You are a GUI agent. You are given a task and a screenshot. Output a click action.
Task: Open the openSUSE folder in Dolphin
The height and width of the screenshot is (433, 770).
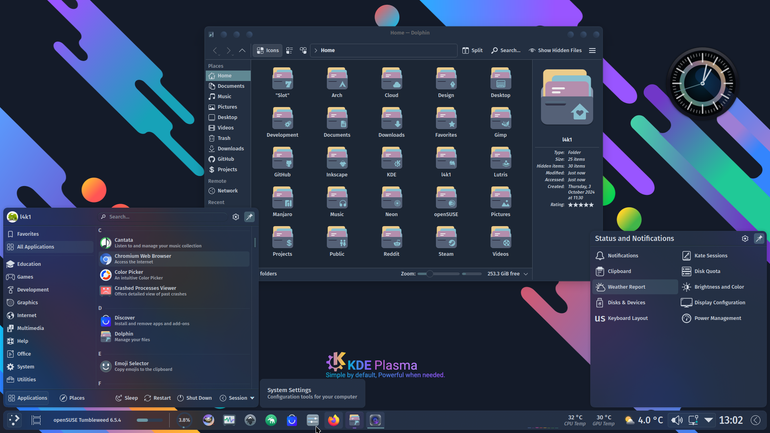click(x=446, y=201)
